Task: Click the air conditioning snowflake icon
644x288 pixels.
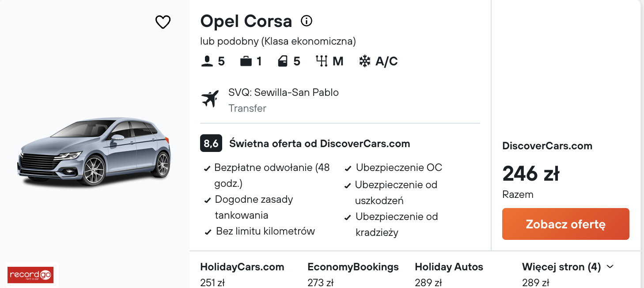Action: click(365, 61)
